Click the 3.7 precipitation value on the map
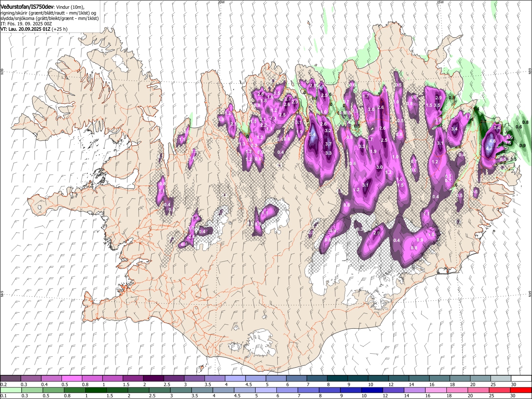 (x=328, y=144)
